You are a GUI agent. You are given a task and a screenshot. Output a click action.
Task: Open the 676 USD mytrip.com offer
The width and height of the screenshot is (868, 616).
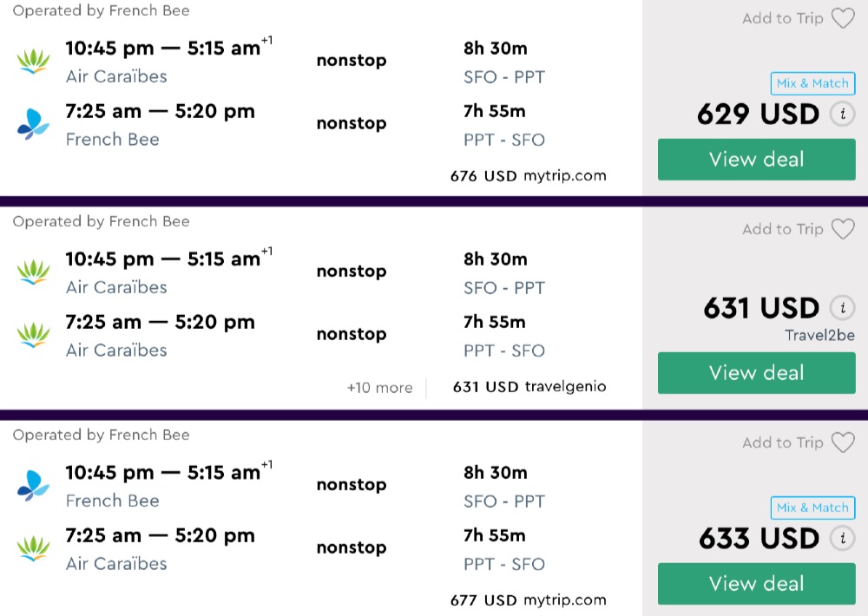pyautogui.click(x=528, y=176)
